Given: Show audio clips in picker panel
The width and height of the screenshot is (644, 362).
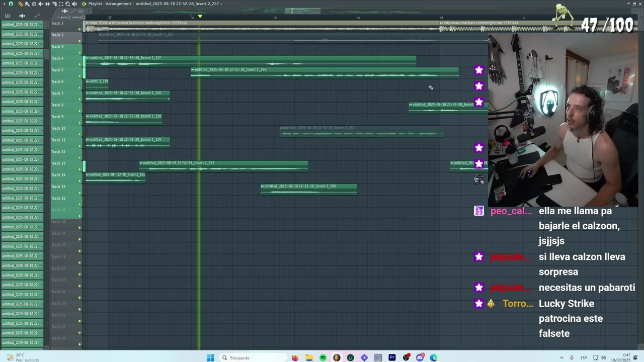Looking at the screenshot, I should tap(22, 16).
